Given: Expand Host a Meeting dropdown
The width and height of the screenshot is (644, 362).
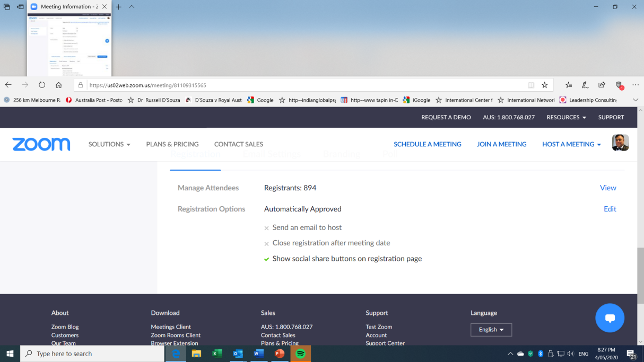Looking at the screenshot, I should 571,144.
